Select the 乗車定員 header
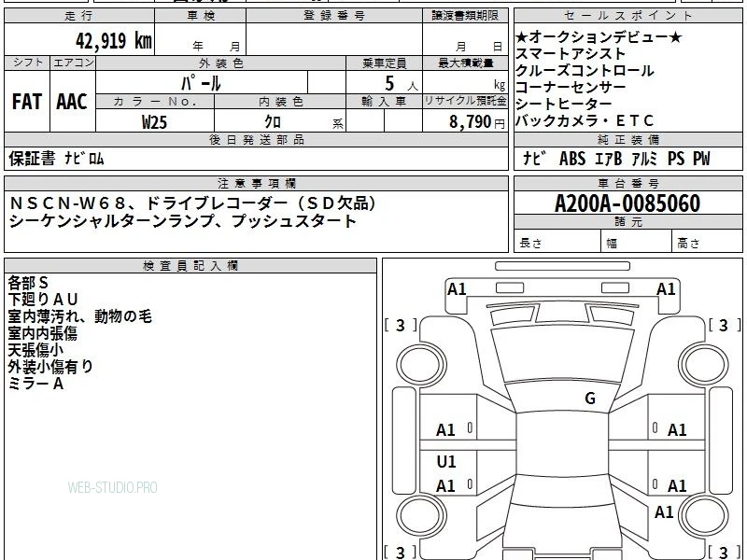This screenshot has width=747, height=560. [x=384, y=63]
